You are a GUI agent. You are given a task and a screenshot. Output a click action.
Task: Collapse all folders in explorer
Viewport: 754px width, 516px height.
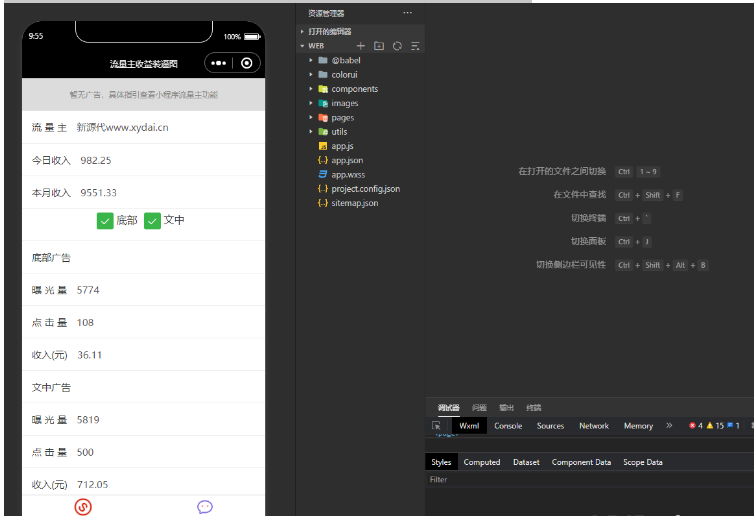pyautogui.click(x=415, y=46)
